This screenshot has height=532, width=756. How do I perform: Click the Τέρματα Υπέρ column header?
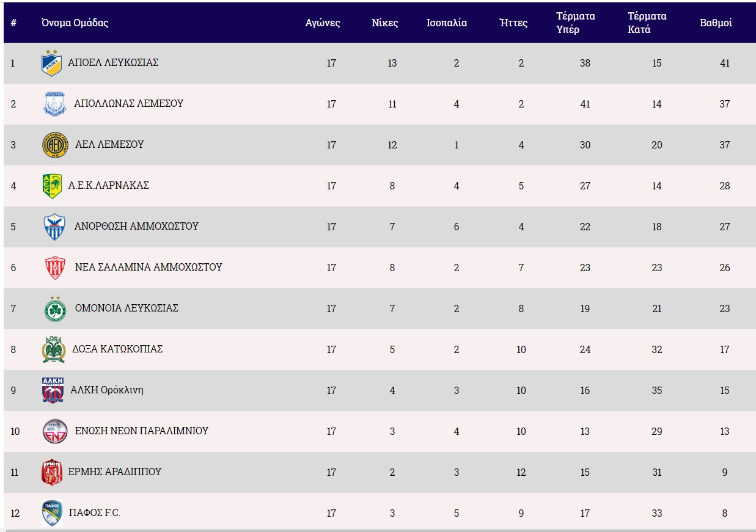576,23
